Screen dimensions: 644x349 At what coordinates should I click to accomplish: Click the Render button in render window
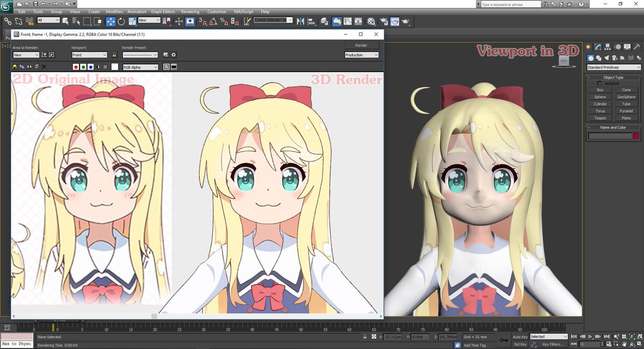362,45
